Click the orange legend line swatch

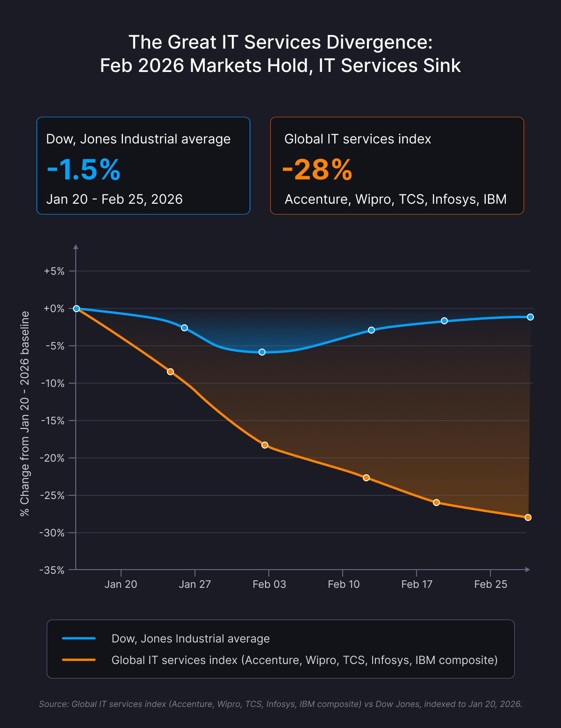[x=79, y=660]
